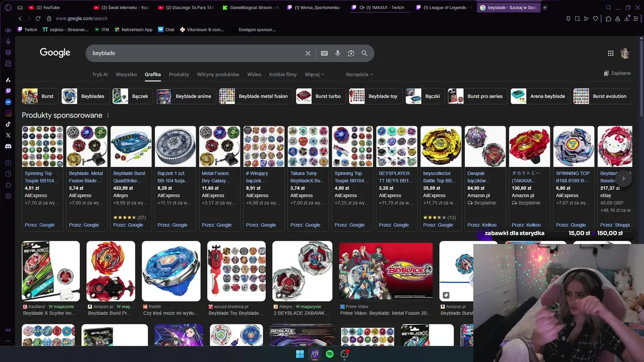This screenshot has width=644, height=362.
Task: Open the Windows Start menu
Action: [x=300, y=354]
